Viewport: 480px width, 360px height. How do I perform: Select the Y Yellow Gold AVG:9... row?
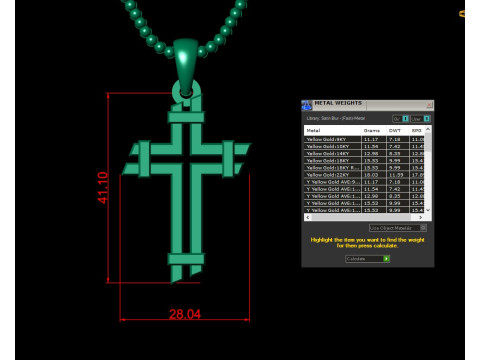[364, 182]
